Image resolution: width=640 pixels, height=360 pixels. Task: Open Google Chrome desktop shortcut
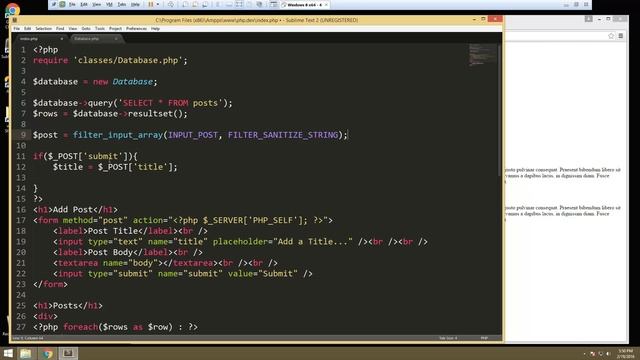[x=12, y=10]
